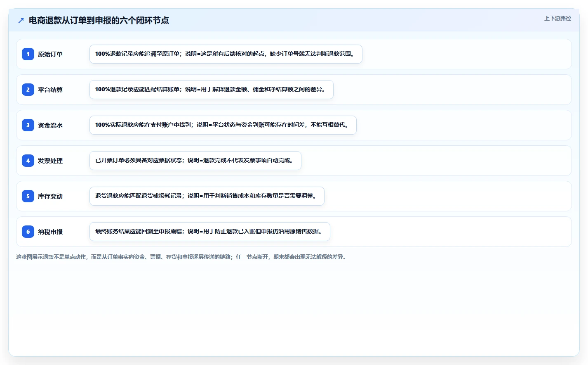588x365 pixels.
Task: Click the number 3 badge
Action: tap(28, 125)
